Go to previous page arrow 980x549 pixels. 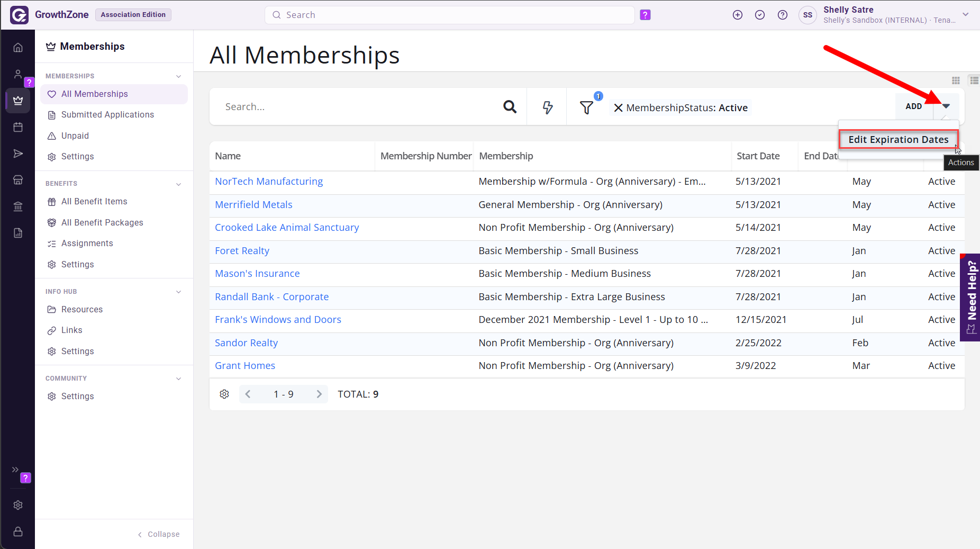click(248, 394)
